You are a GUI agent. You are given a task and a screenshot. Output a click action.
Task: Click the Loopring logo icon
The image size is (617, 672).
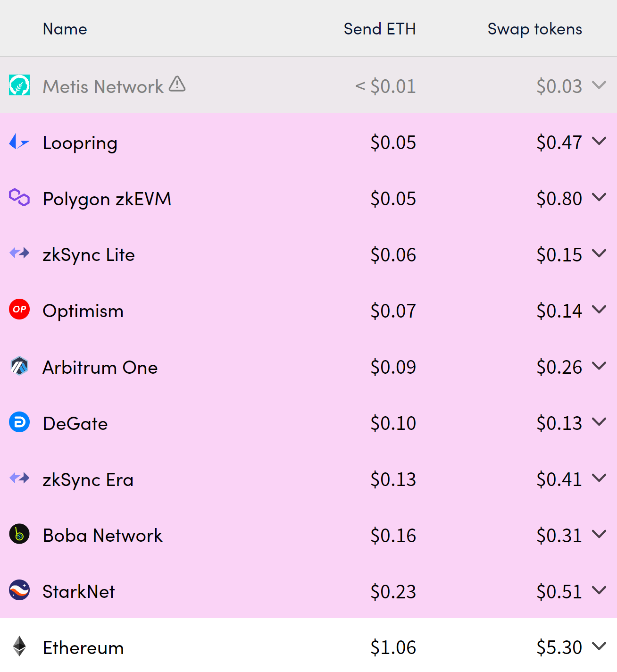[19, 142]
